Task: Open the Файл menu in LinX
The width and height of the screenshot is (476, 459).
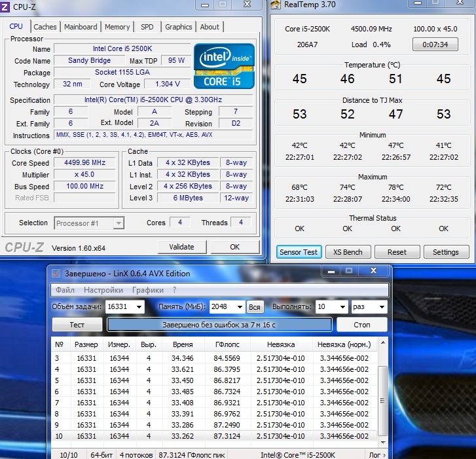Action: point(65,290)
